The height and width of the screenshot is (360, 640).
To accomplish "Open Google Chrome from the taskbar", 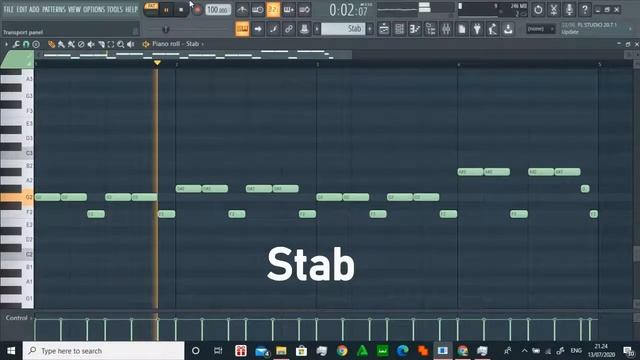I will pos(342,351).
